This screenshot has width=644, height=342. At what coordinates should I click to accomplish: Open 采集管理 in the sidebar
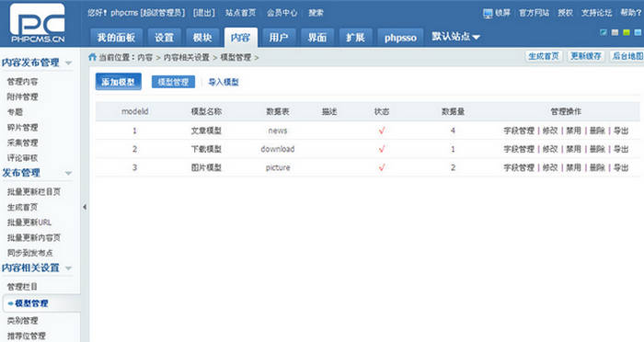(23, 142)
